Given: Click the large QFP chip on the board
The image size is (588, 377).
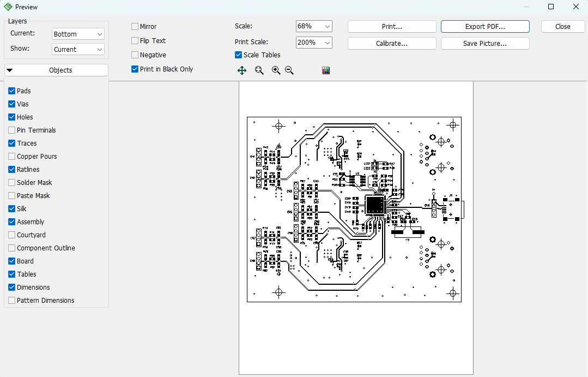Looking at the screenshot, I should pos(374,205).
